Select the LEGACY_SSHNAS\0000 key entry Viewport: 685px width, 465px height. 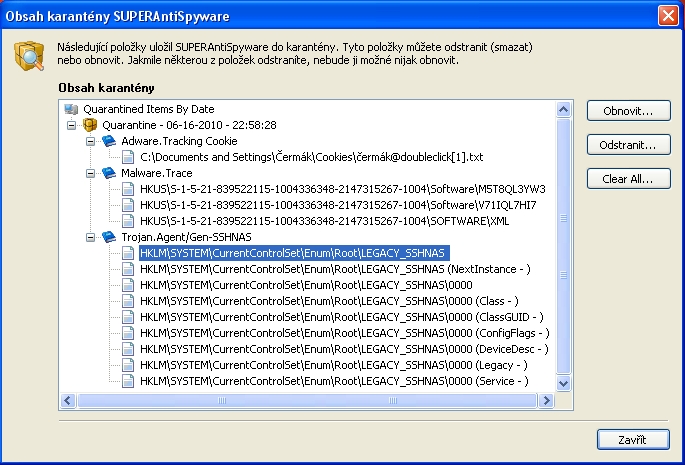pyautogui.click(x=306, y=285)
